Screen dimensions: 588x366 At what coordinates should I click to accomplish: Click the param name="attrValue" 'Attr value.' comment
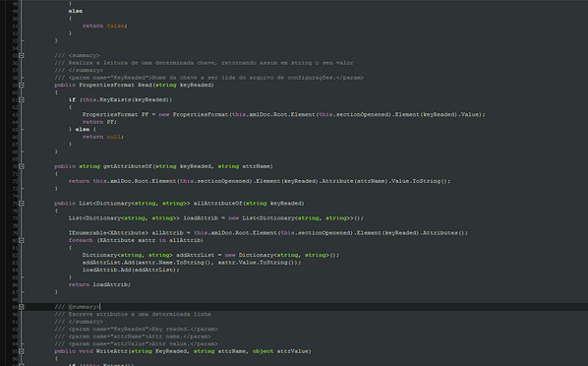pyautogui.click(x=136, y=343)
